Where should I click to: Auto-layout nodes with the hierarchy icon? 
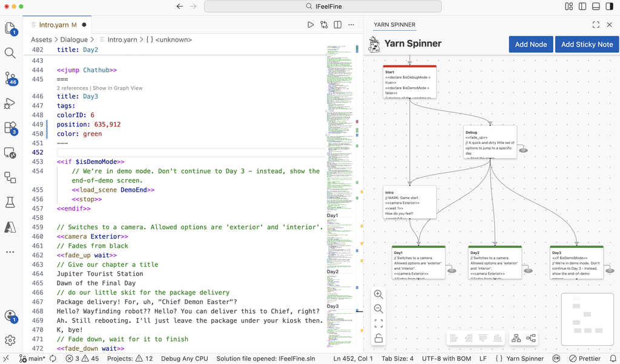tap(515, 339)
